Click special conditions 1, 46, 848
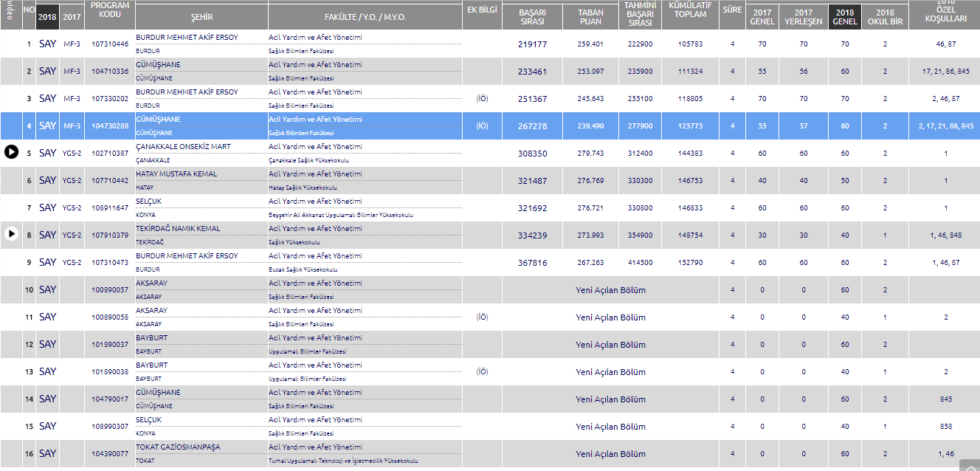980x471 pixels. coord(945,235)
